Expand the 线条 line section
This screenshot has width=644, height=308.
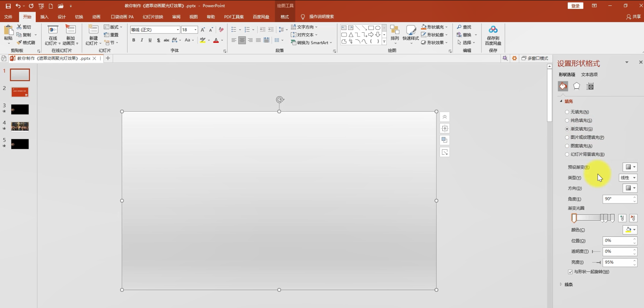[x=568, y=284]
